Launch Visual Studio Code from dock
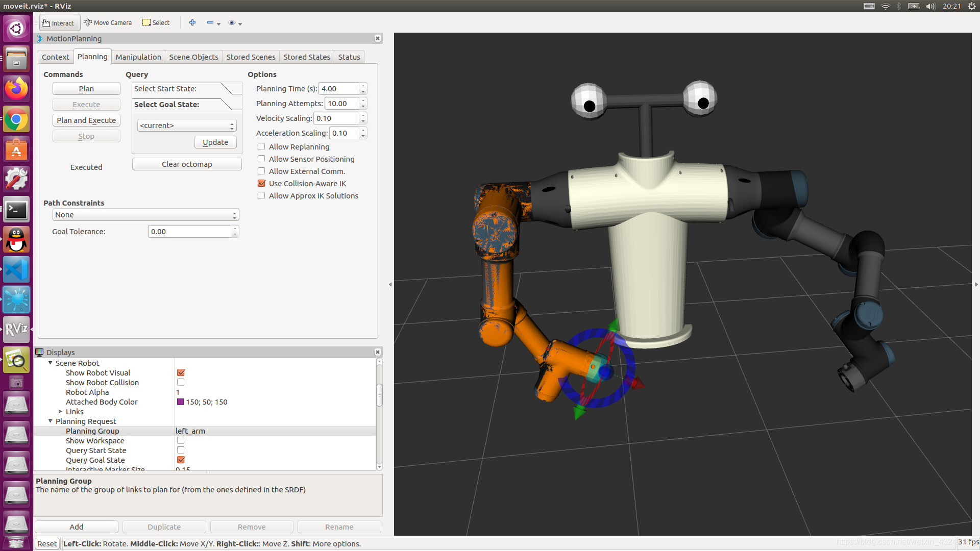 [x=16, y=269]
